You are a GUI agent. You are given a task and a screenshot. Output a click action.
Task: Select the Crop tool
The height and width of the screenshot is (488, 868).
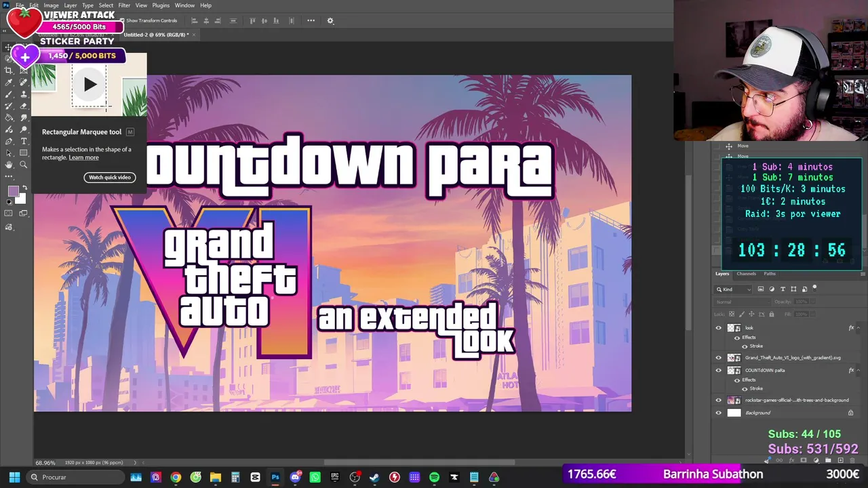click(9, 70)
